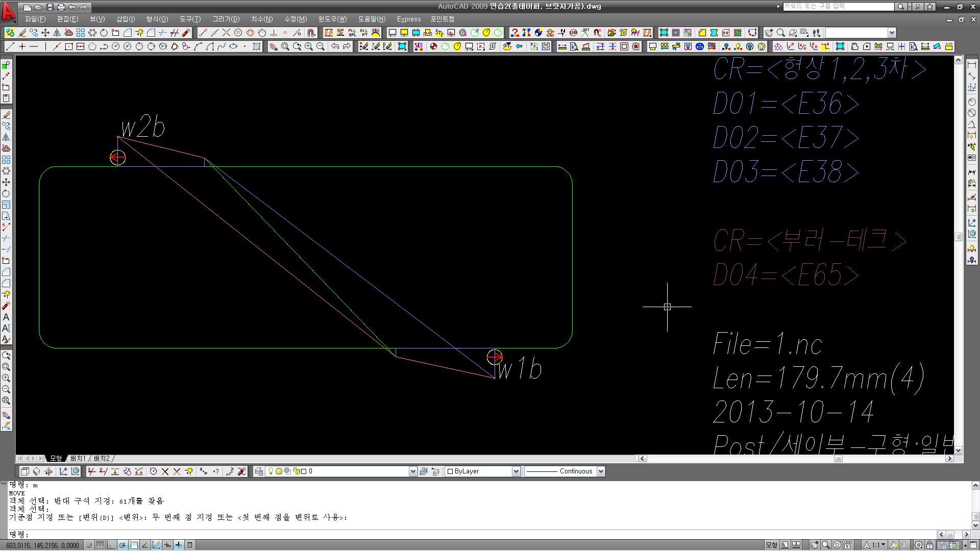Switch to the 배치2 layout tab

pos(102,458)
